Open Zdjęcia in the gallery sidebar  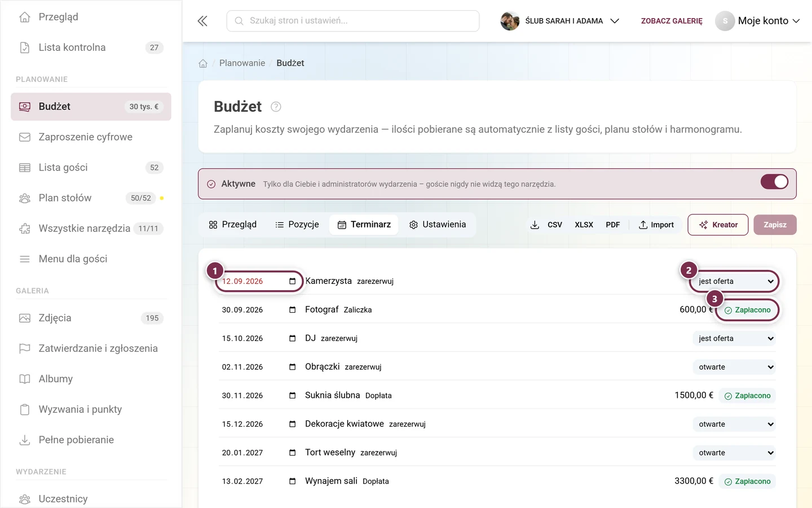91,318
